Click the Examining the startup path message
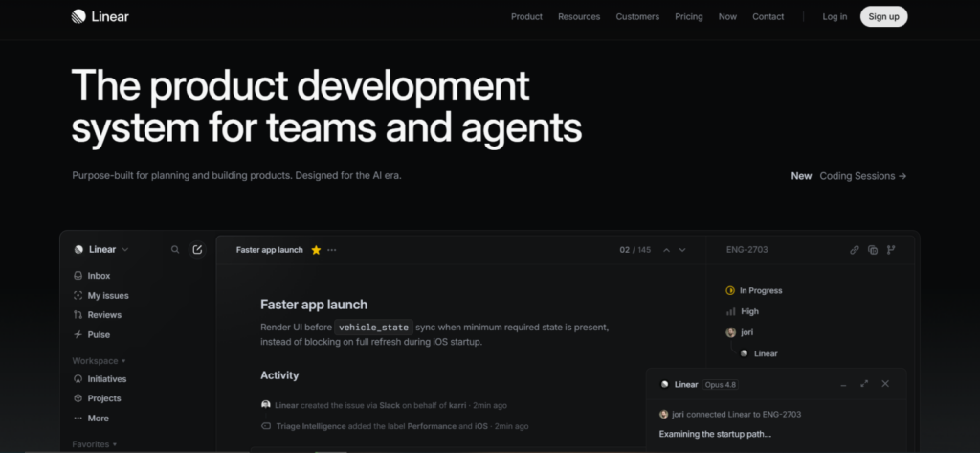 (715, 434)
